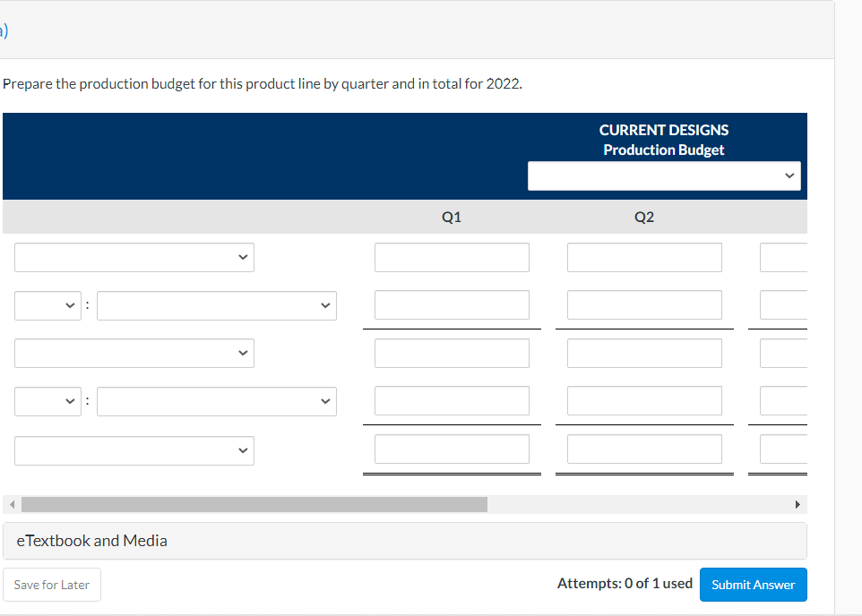Click Save for Later
The height and width of the screenshot is (616, 862).
pos(51,584)
